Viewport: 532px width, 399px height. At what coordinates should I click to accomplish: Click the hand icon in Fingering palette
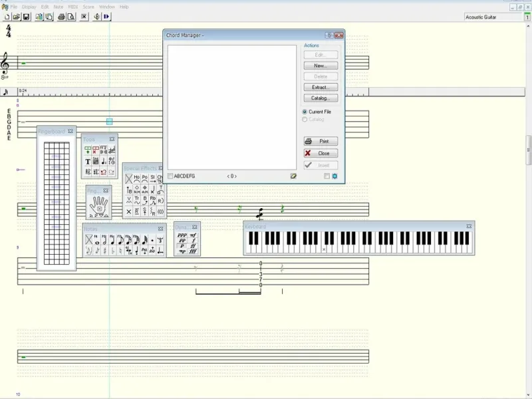coord(98,207)
